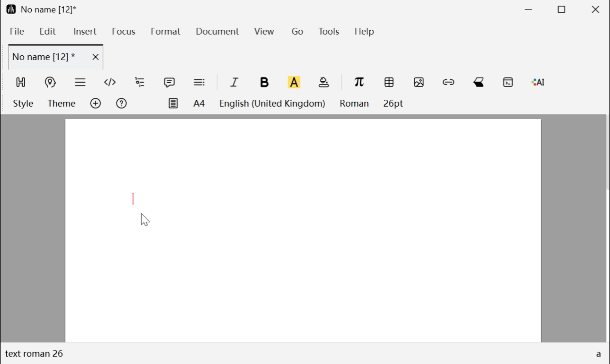The image size is (610, 364).
Task: Close the No name [12] tab
Action: (x=95, y=57)
